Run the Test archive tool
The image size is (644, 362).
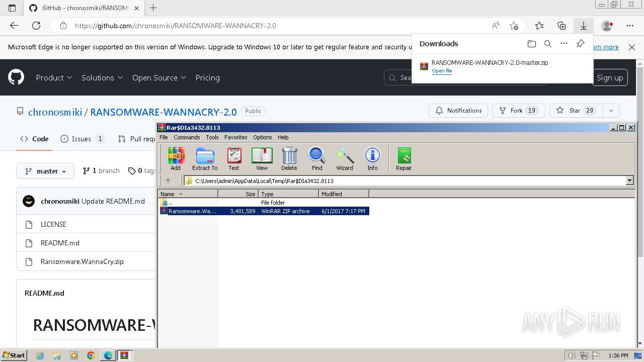pyautogui.click(x=234, y=159)
